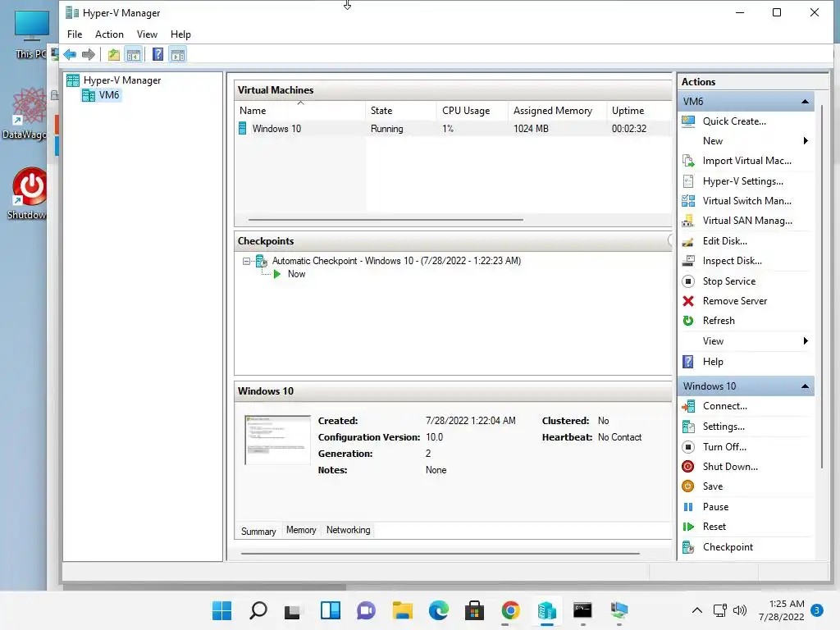Select the Summary tab

click(x=258, y=531)
